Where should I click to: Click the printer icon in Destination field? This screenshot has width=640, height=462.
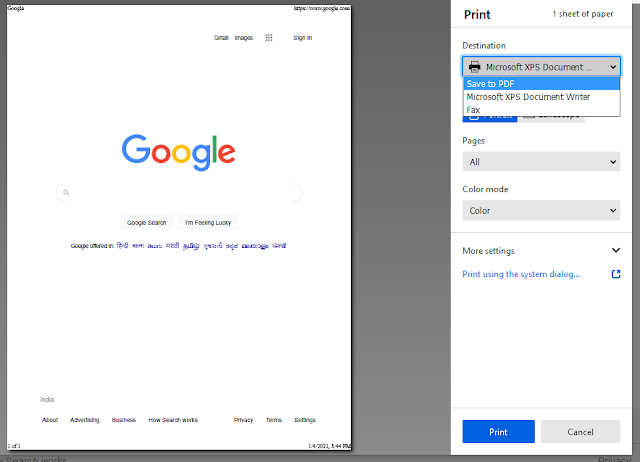click(474, 67)
